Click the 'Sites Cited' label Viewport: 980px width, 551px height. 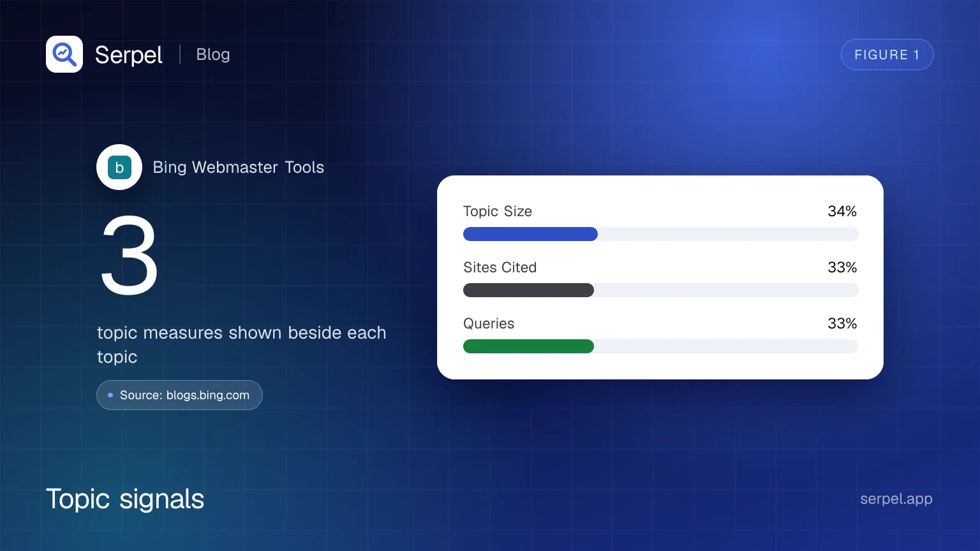[500, 267]
